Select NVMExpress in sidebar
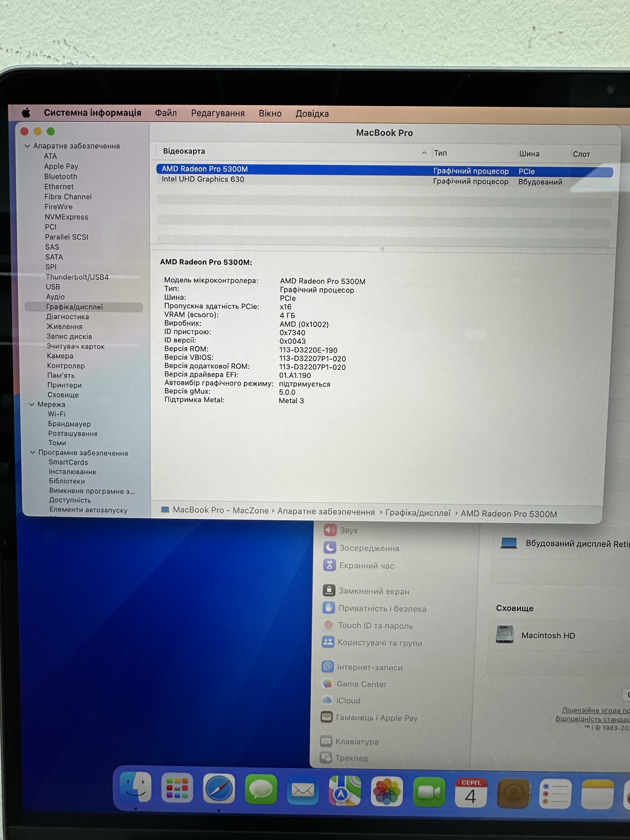 67,217
